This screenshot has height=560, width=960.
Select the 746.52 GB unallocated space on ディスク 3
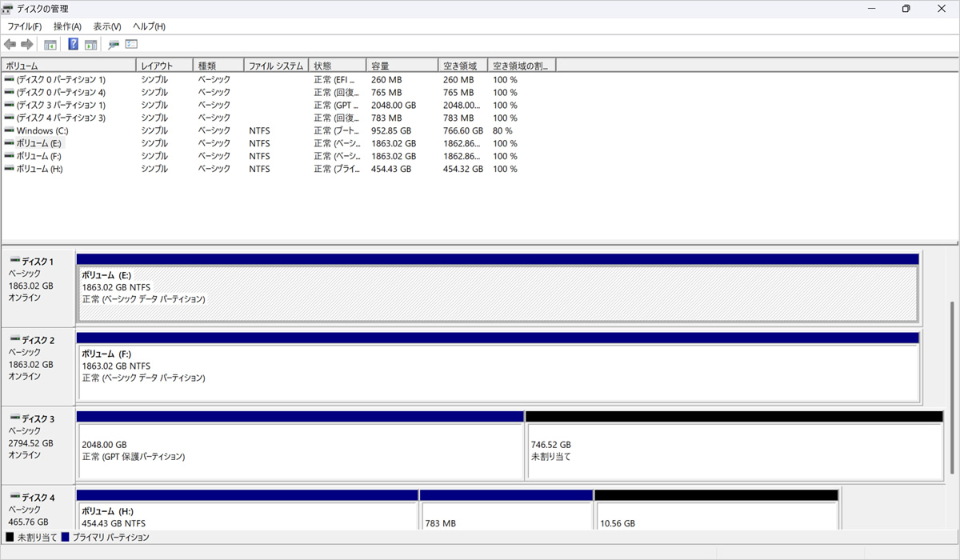coord(734,450)
